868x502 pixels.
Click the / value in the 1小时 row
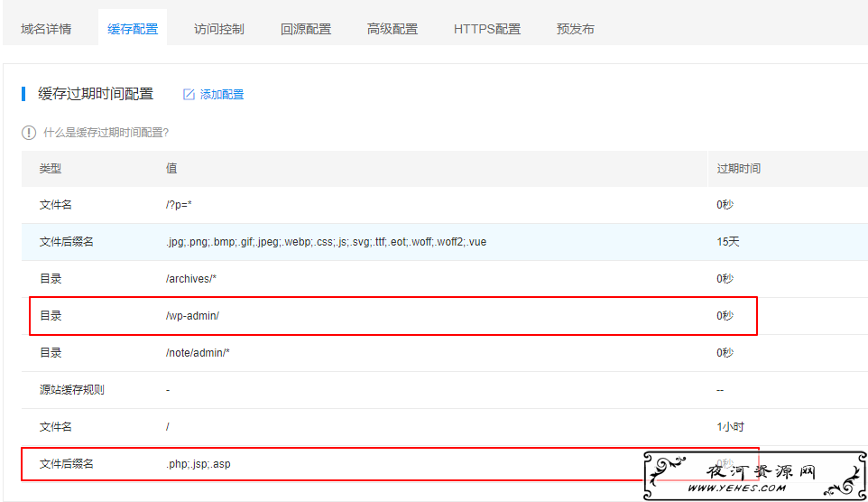(168, 427)
